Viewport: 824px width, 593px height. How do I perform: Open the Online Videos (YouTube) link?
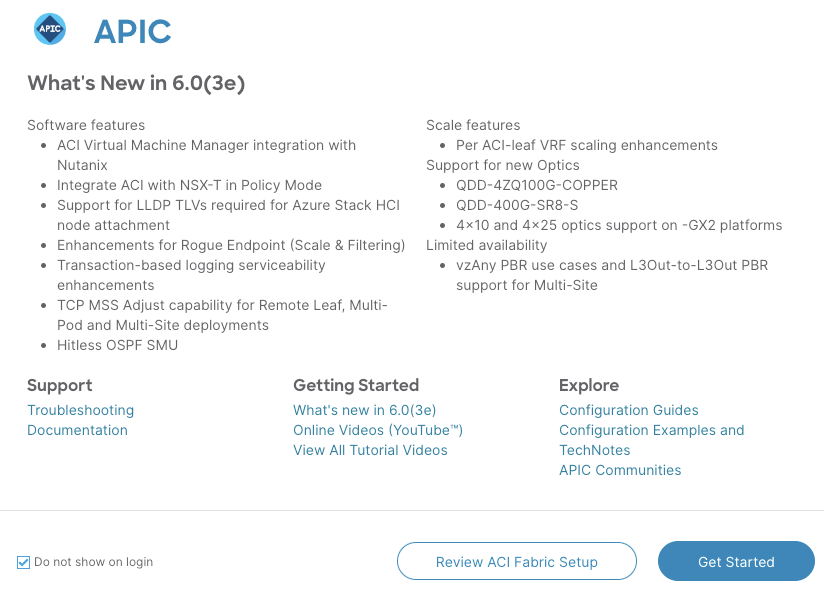(x=377, y=430)
